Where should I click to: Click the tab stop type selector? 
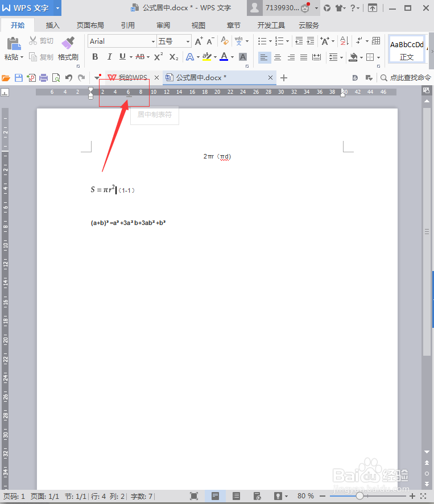click(5, 93)
